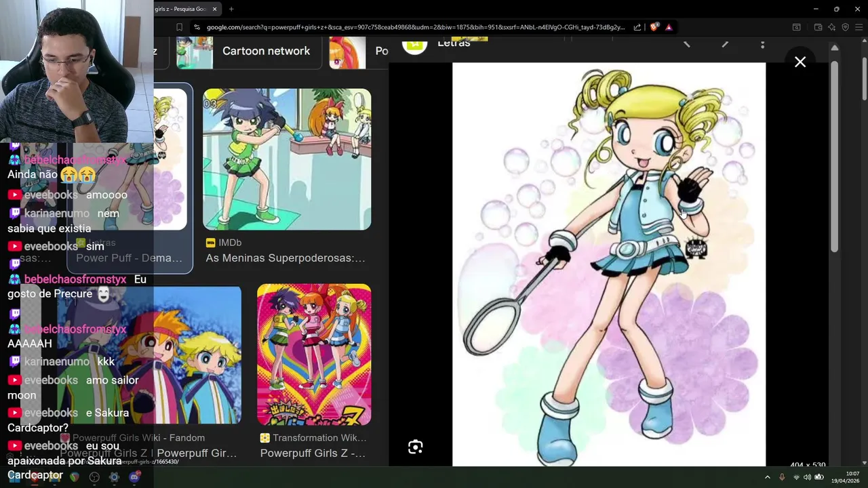The image size is (868, 488).
Task: Open new browser tab with plus
Action: point(231,9)
